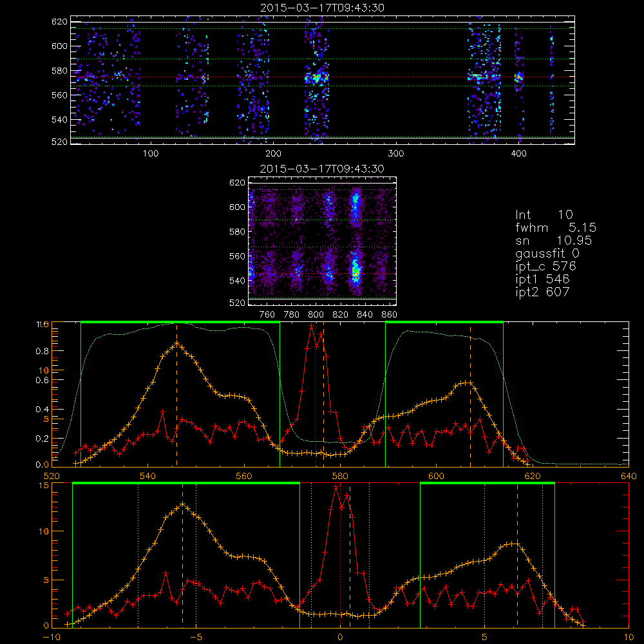Image resolution: width=644 pixels, height=644 pixels.
Task: Click the 'ipt_c 576' readout
Action: click(x=546, y=266)
